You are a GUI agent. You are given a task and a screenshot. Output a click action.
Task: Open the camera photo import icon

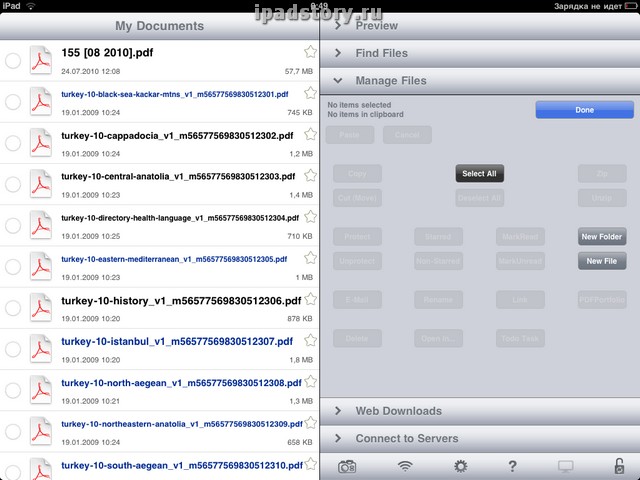pos(347,467)
